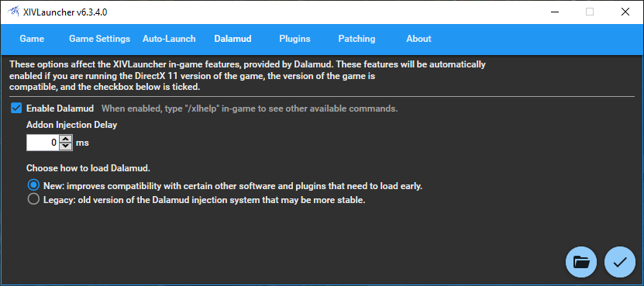
Task: Click the XIVLauncher logo in title bar
Action: (x=13, y=12)
